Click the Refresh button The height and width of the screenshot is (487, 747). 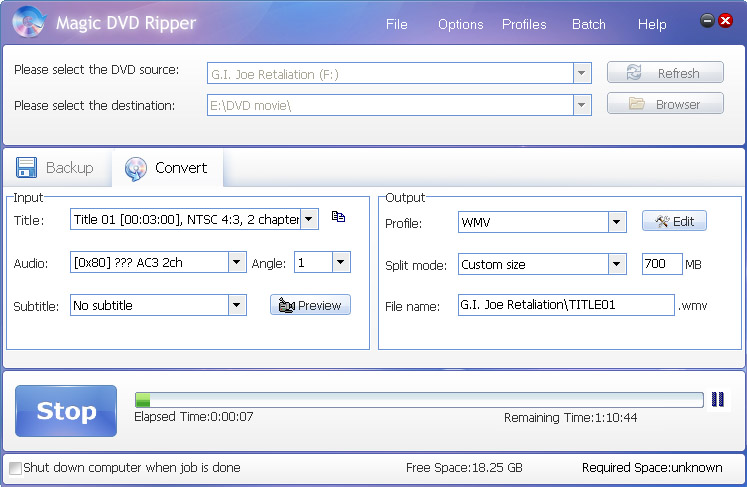pyautogui.click(x=665, y=72)
